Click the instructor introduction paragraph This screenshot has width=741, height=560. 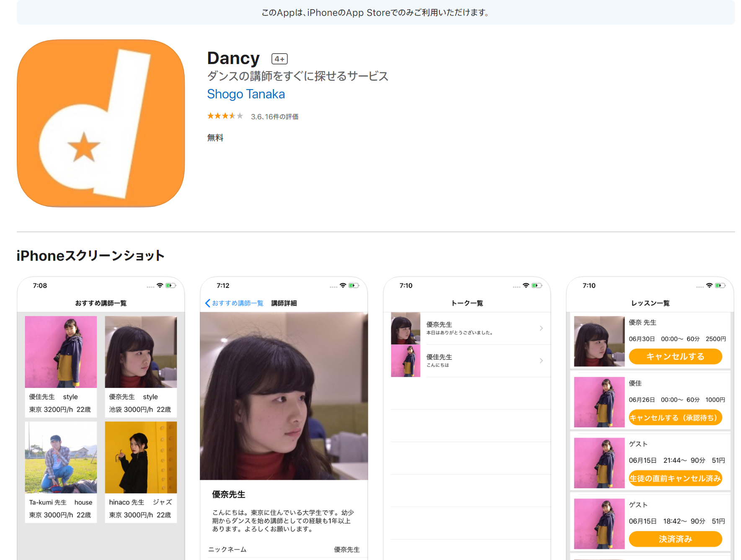[x=283, y=521]
